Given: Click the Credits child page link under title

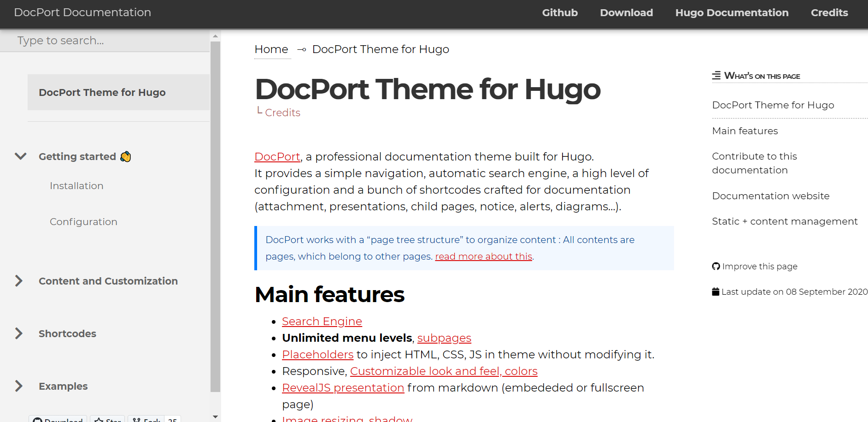Looking at the screenshot, I should pyautogui.click(x=282, y=113).
